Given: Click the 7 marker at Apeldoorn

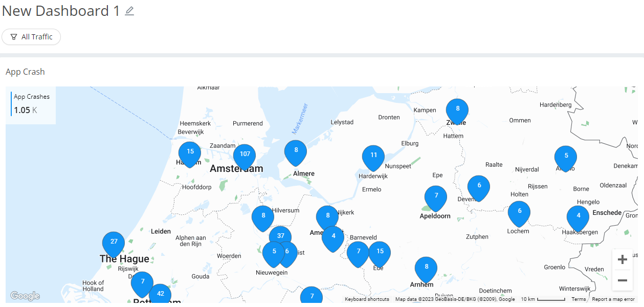Looking at the screenshot, I should (x=436, y=196).
